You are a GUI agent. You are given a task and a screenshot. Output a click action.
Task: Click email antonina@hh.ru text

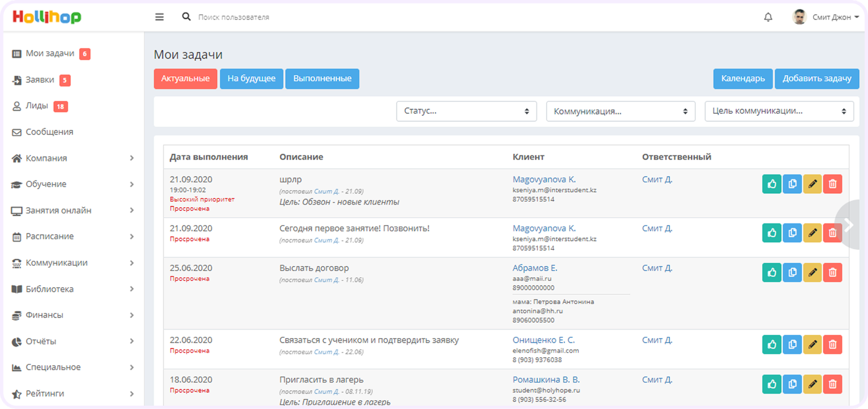[537, 311]
